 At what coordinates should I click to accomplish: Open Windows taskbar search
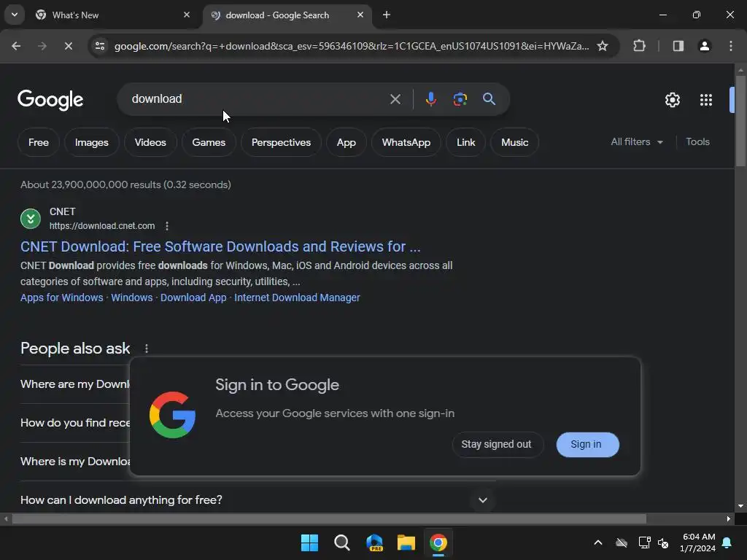point(341,542)
